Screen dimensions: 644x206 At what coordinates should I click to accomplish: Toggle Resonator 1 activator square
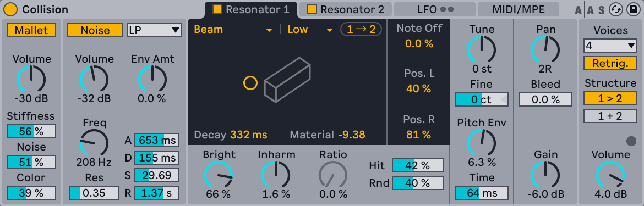pyautogui.click(x=217, y=9)
